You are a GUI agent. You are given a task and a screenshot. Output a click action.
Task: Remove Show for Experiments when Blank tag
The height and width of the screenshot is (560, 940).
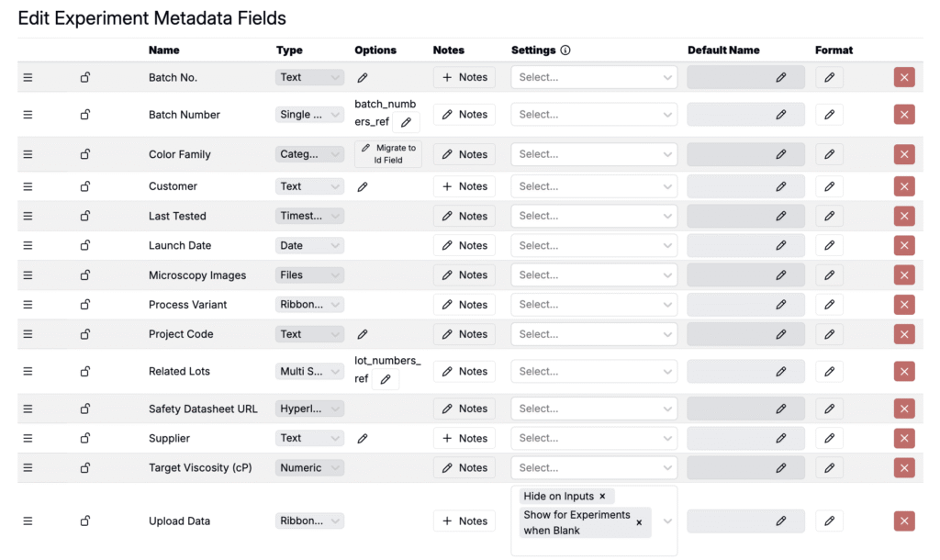(639, 523)
